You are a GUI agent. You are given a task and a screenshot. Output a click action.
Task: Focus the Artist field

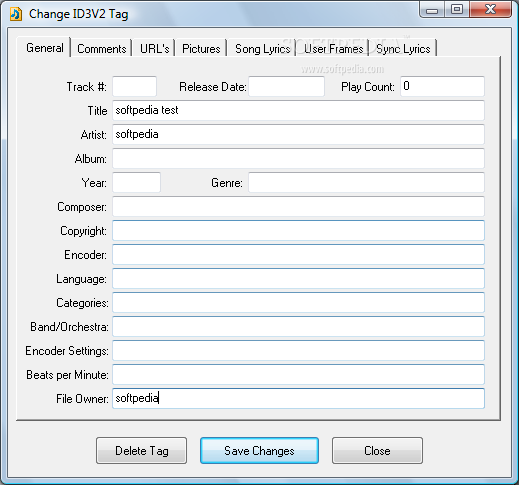pyautogui.click(x=298, y=134)
